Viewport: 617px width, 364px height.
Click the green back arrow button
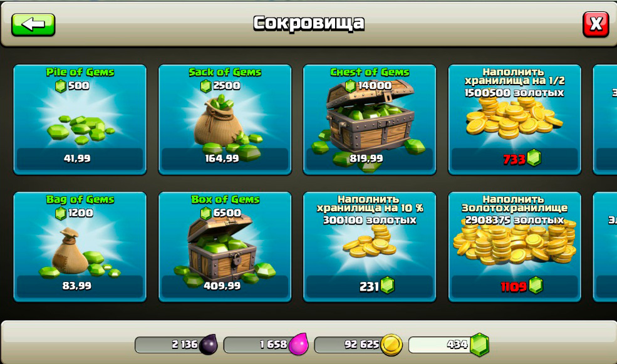[33, 25]
